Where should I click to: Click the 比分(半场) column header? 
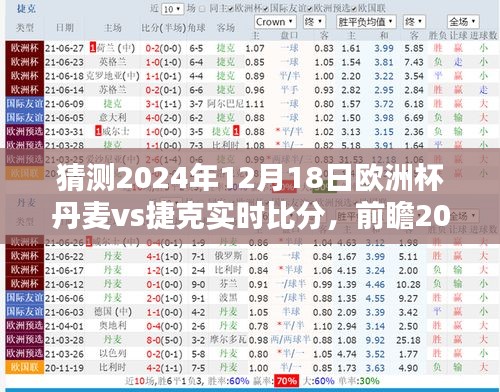click(163, 28)
